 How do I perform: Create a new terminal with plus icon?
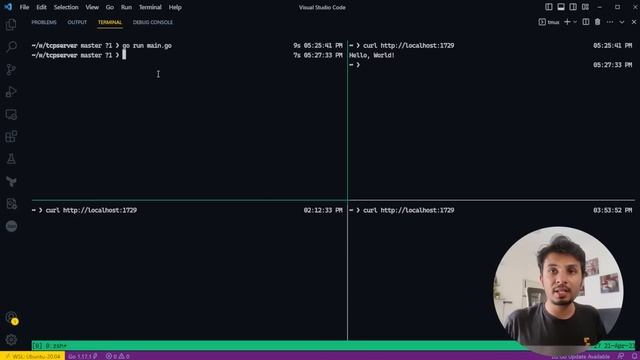(567, 22)
